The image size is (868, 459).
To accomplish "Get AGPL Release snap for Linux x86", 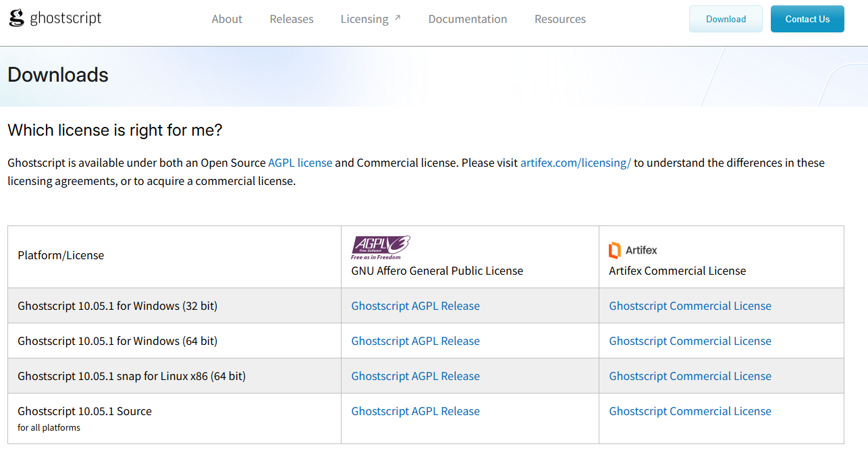I will pos(416,376).
